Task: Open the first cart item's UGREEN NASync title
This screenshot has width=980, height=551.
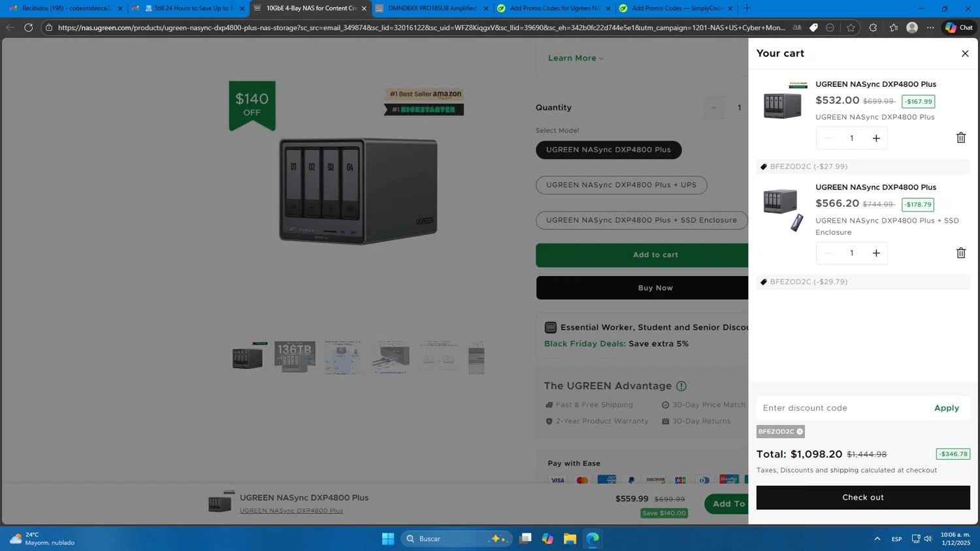Action: point(875,84)
